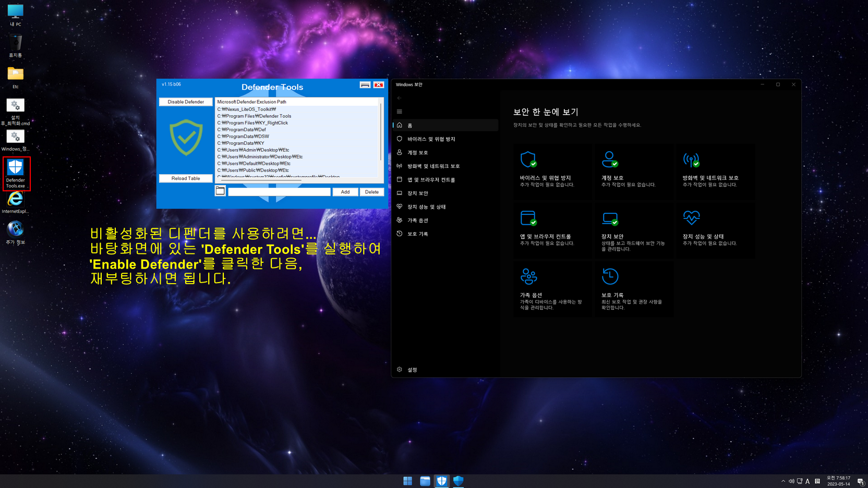
Task: Select 장치 보안 in sidebar
Action: 445,193
